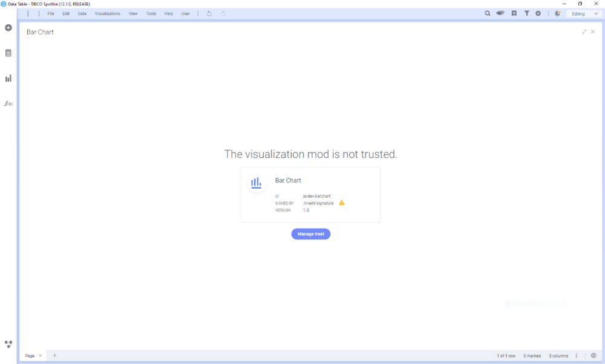
Task: Open the Notifications bell icon
Action: [x=558, y=13]
